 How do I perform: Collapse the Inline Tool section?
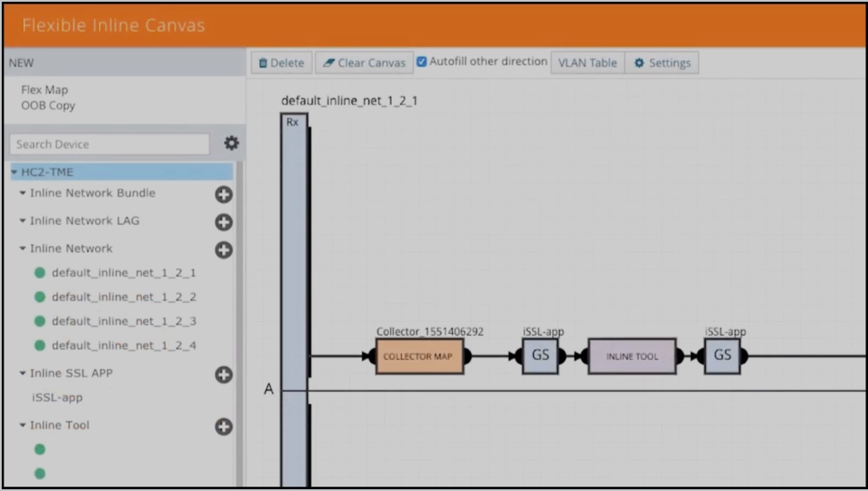click(23, 426)
